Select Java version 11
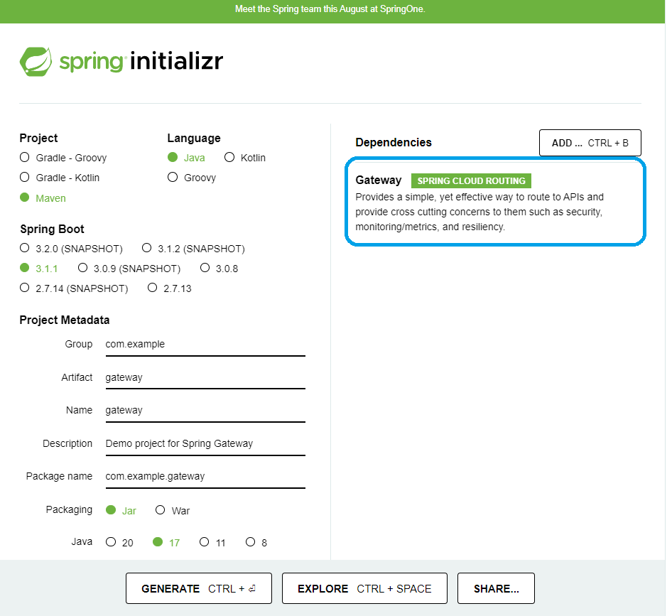 (x=212, y=542)
